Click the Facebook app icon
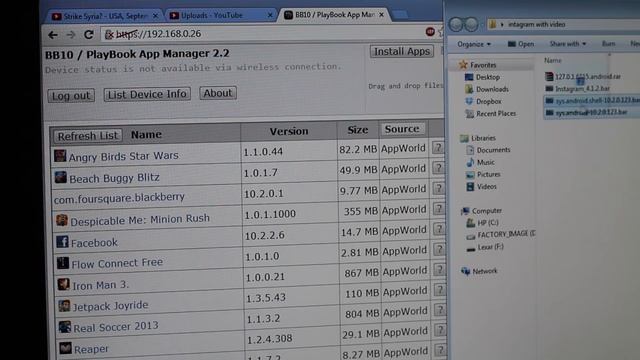 point(62,242)
